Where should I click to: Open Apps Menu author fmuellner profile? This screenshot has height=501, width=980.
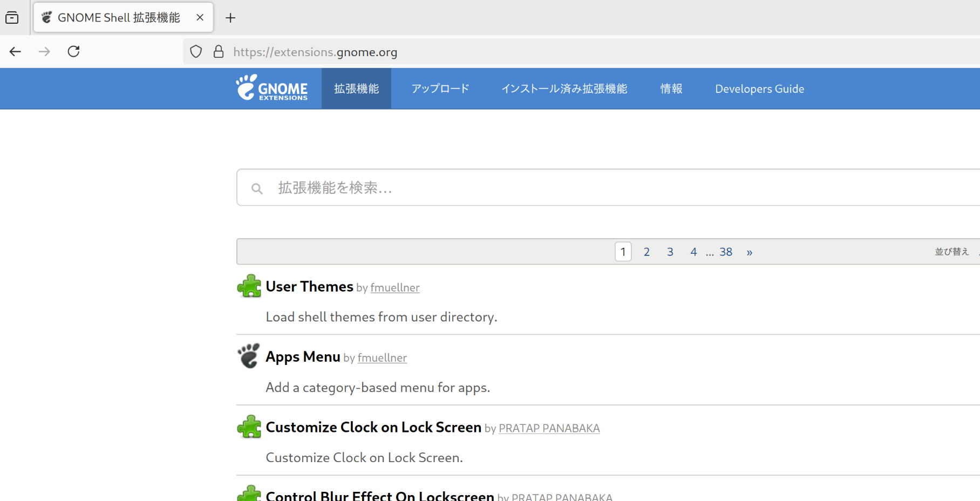pyautogui.click(x=382, y=358)
